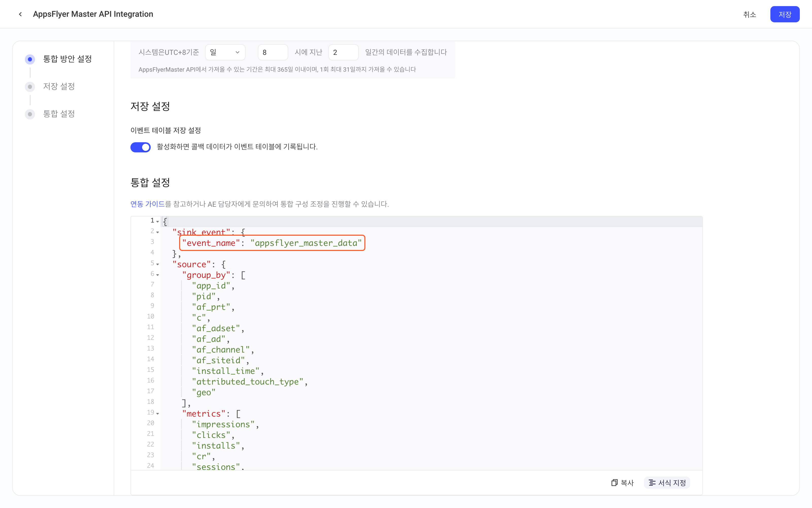Click the "appsflyer_master_data" value in editor
The height and width of the screenshot is (508, 812).
pos(306,243)
